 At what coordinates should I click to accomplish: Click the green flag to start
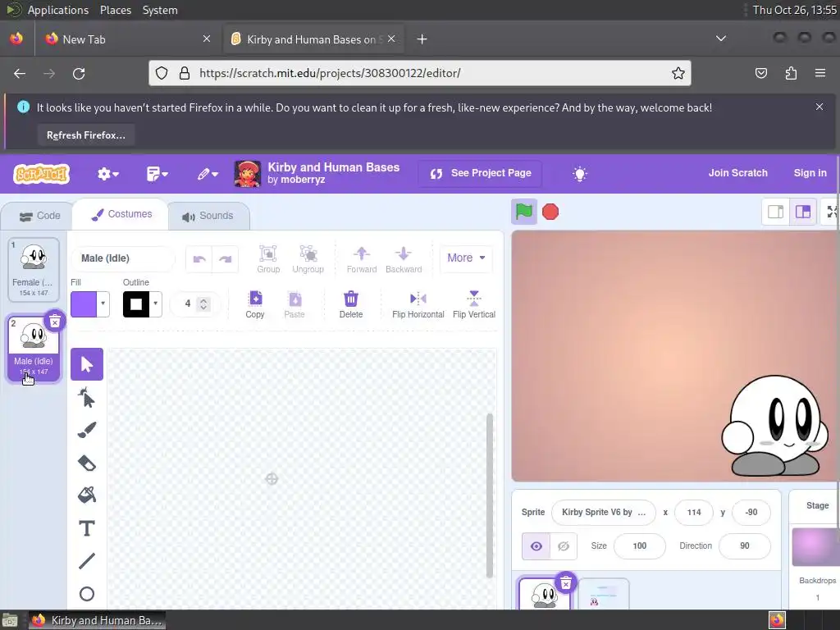tap(524, 212)
